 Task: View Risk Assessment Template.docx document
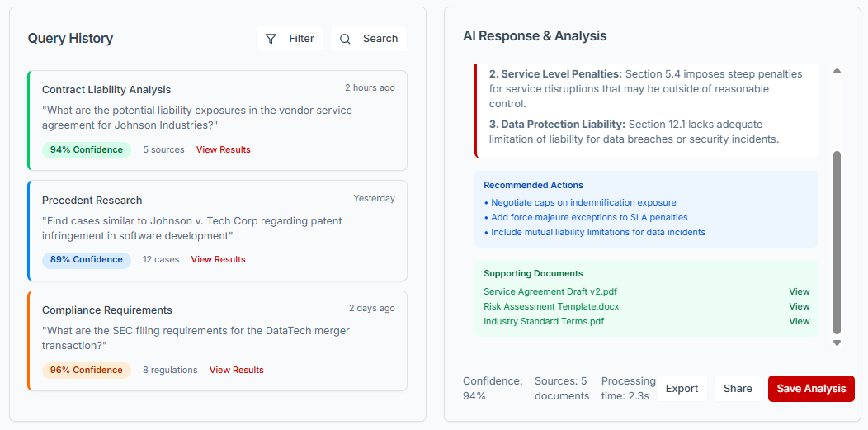coord(799,306)
